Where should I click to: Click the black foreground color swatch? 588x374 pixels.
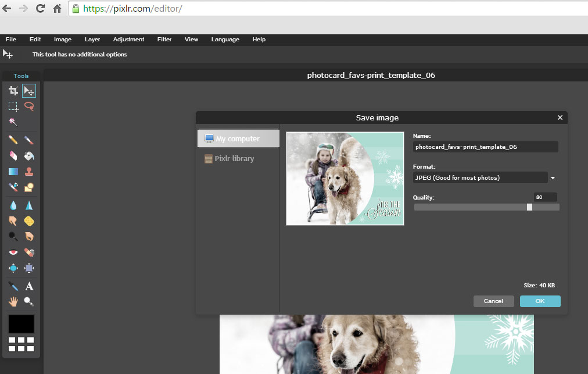tap(21, 324)
